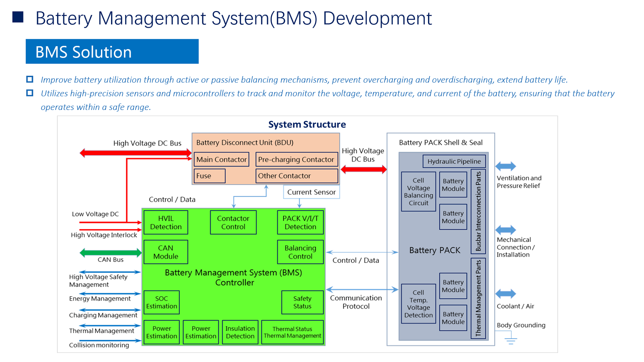
Task: Click the SOC Estimation block
Action: tap(162, 302)
